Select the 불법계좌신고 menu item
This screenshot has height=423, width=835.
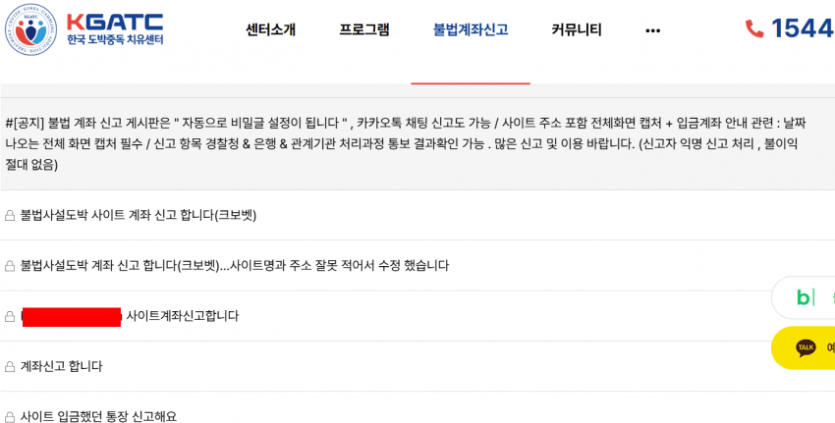[x=470, y=29]
